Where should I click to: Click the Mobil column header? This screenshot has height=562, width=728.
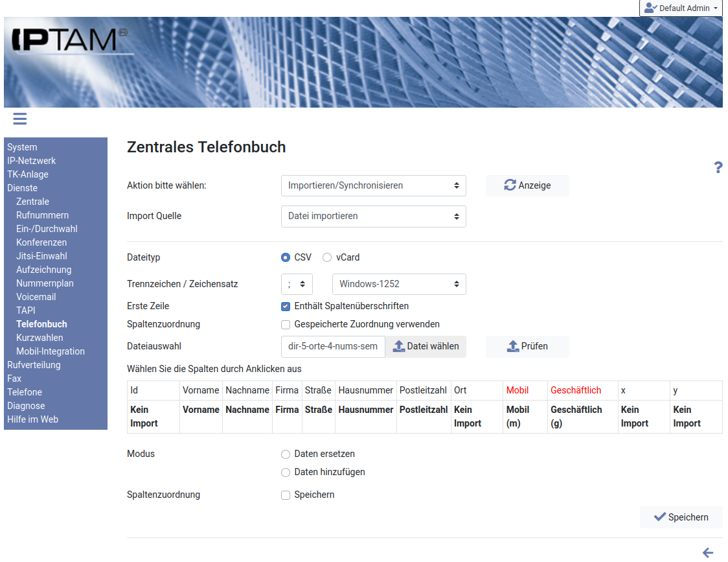(518, 390)
